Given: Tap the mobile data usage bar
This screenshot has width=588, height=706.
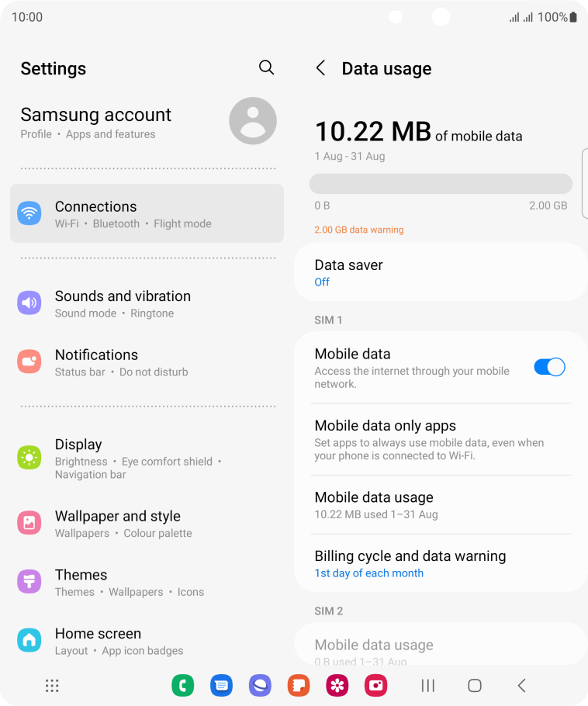Looking at the screenshot, I should [441, 184].
